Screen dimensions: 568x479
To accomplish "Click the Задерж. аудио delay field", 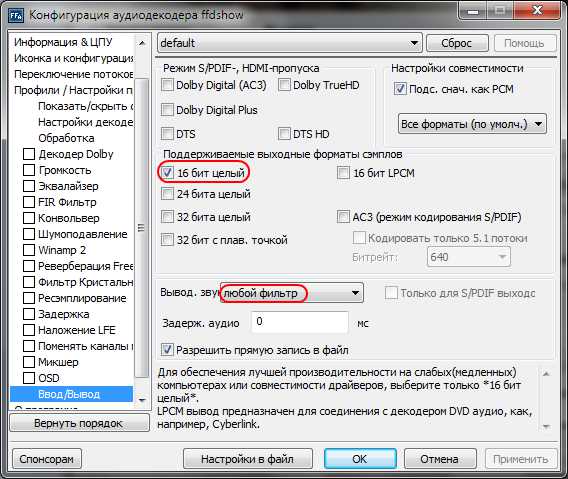I will 299,322.
